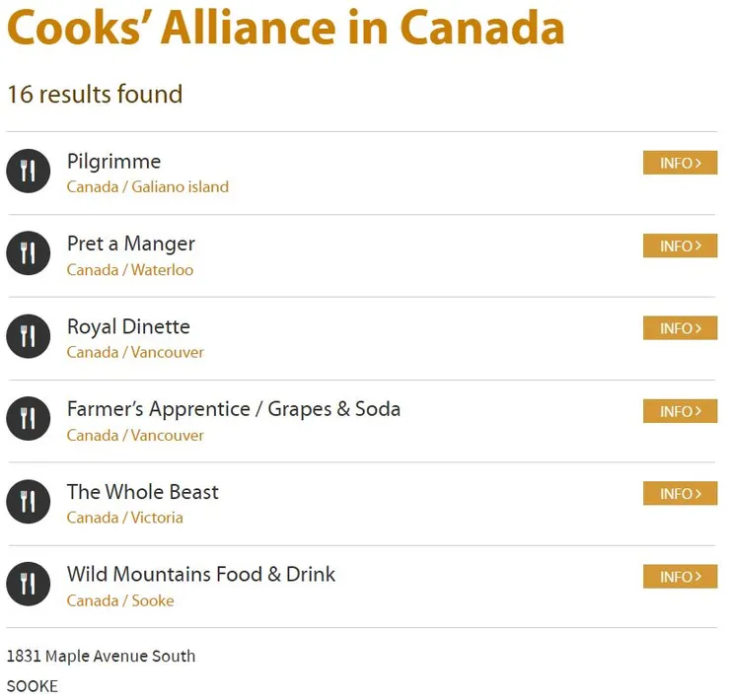Open the Pret a Manger listing title

point(131,245)
